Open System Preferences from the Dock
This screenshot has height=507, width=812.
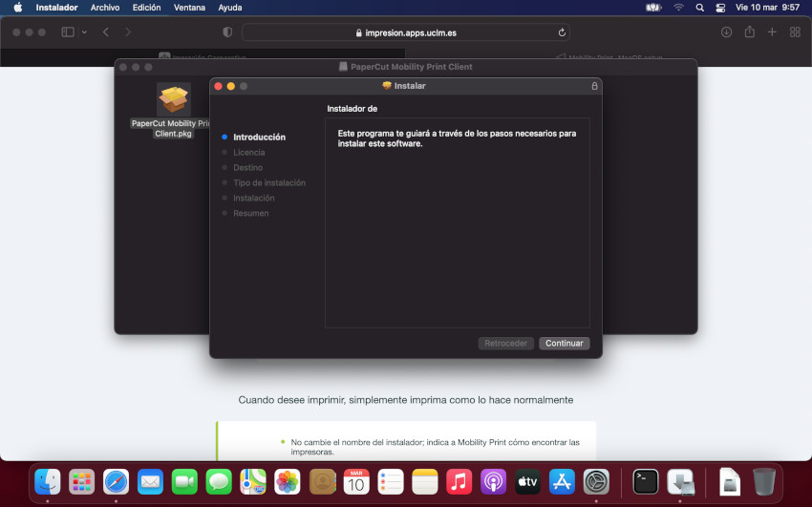[596, 481]
